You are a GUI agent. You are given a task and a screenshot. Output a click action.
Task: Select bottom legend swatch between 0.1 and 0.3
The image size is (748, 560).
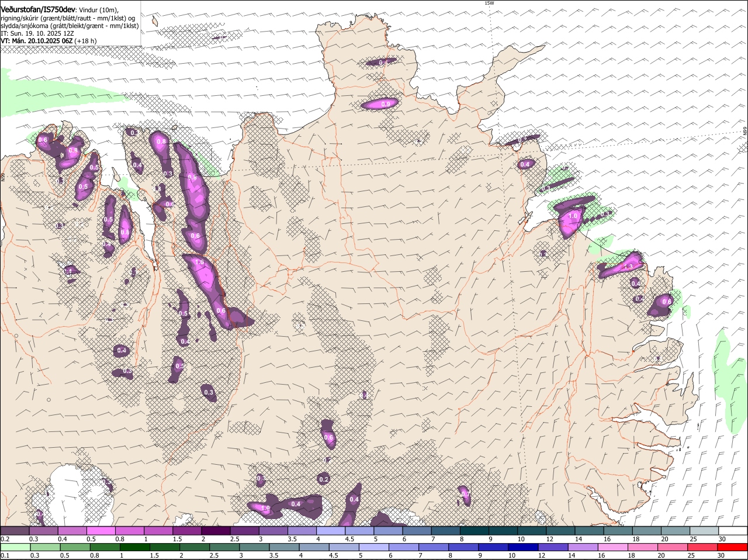tap(15, 547)
